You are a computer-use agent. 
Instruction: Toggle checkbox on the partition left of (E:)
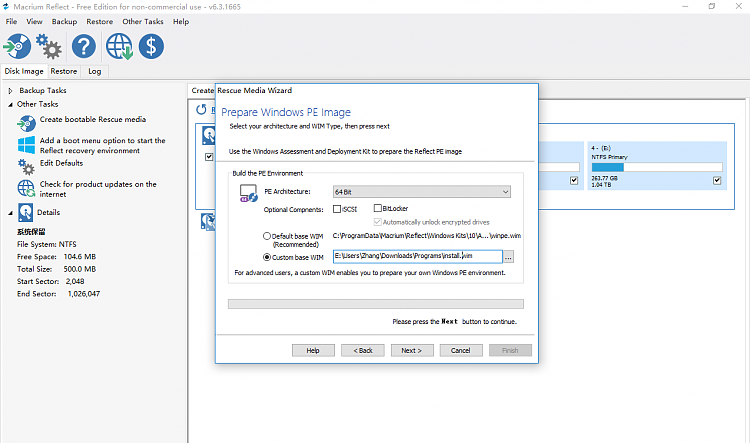coord(574,180)
